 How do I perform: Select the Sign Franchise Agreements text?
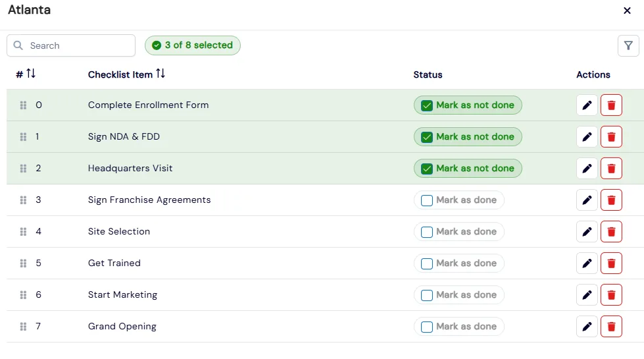(x=149, y=200)
